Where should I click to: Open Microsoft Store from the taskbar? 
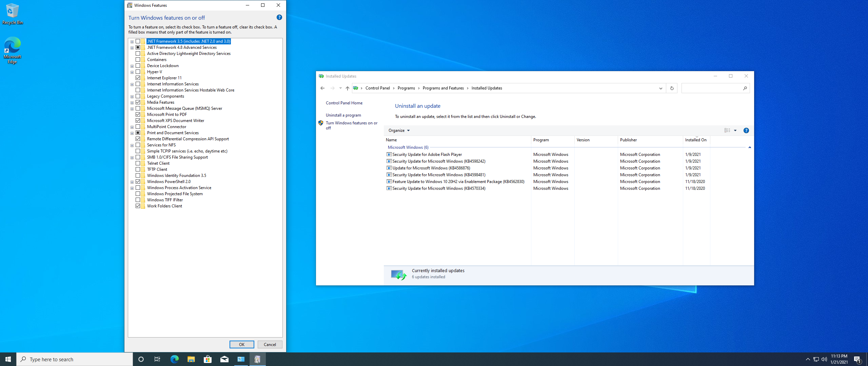click(208, 359)
